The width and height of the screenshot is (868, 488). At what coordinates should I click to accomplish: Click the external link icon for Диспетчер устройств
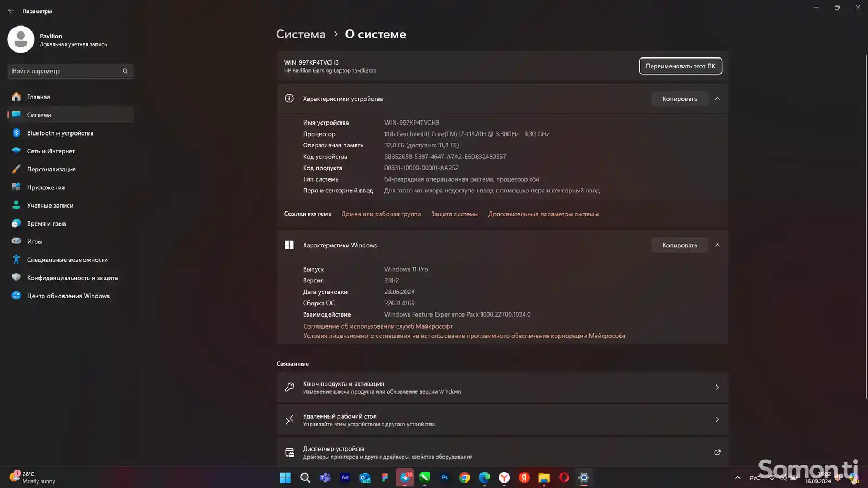[x=717, y=452]
